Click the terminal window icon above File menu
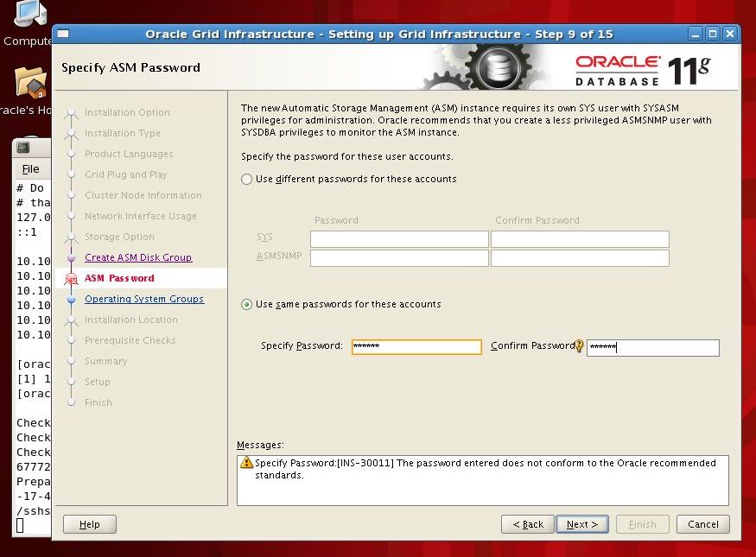Image resolution: width=756 pixels, height=557 pixels. (x=24, y=147)
